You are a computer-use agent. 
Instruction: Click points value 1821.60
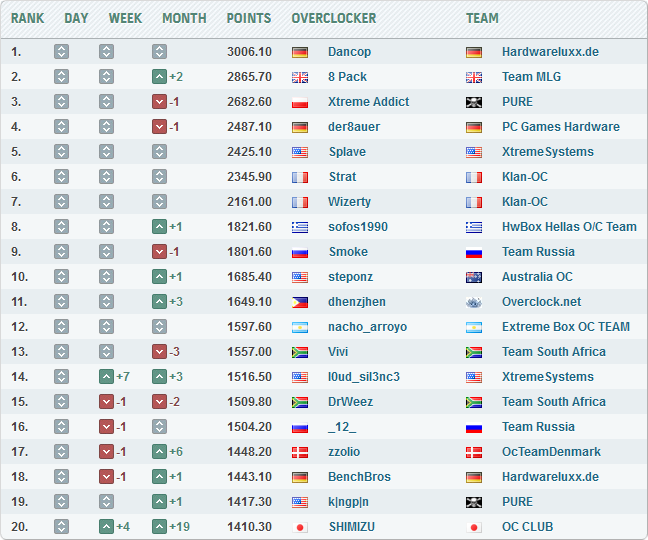click(x=249, y=227)
